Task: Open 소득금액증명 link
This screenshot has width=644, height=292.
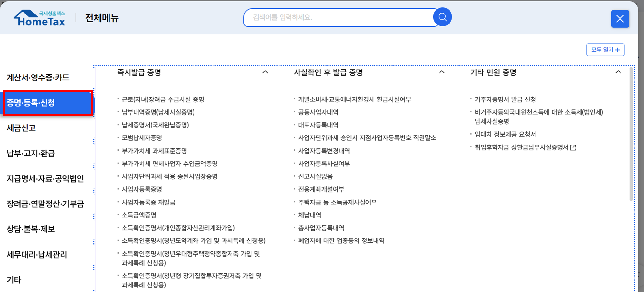Action: click(x=139, y=215)
